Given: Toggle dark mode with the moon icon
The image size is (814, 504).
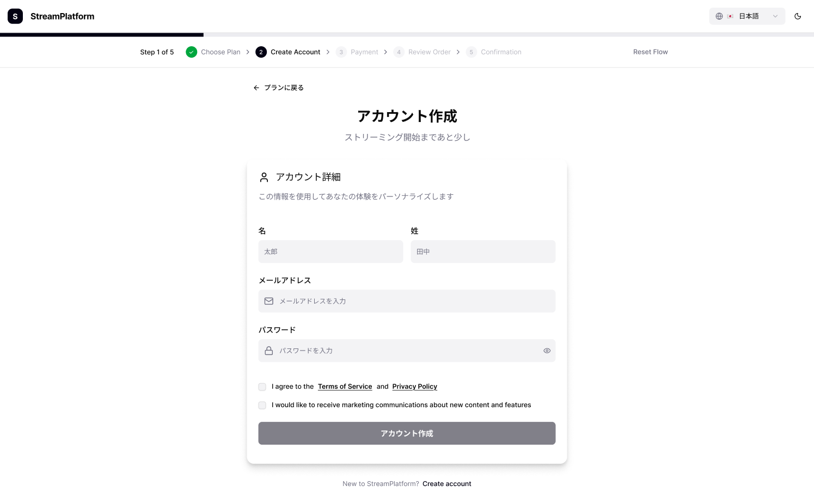Looking at the screenshot, I should [x=798, y=16].
